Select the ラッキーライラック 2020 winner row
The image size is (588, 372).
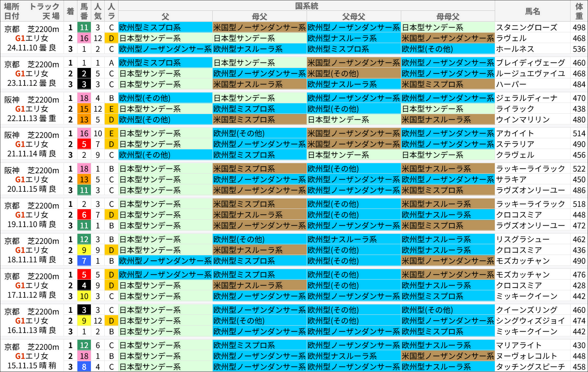pyautogui.click(x=528, y=169)
